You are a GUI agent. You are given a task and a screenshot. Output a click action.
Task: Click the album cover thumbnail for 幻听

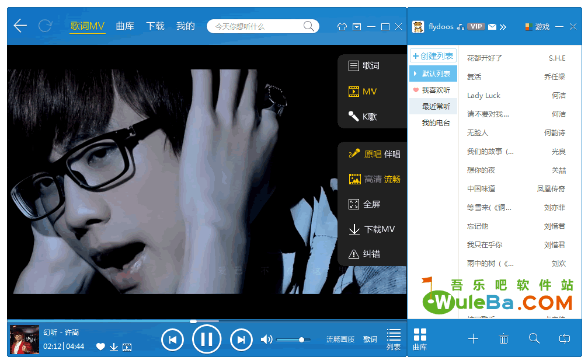pyautogui.click(x=25, y=339)
